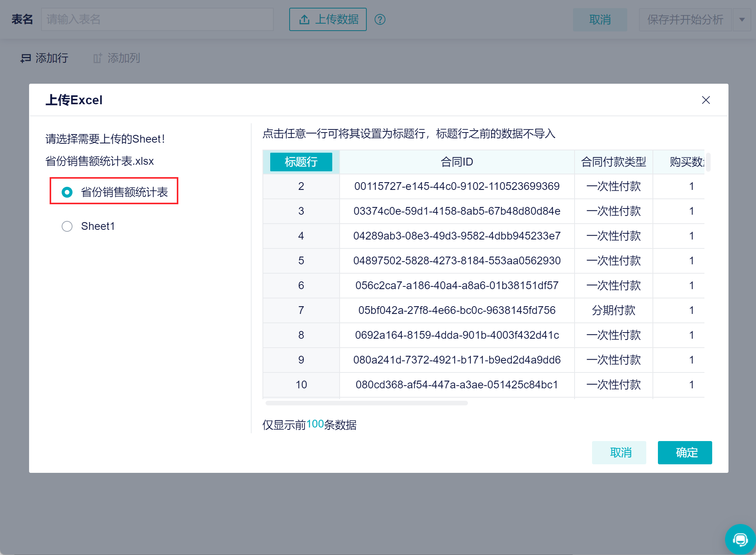
Task: Click the horizontal scrollbar under the table
Action: coord(366,403)
